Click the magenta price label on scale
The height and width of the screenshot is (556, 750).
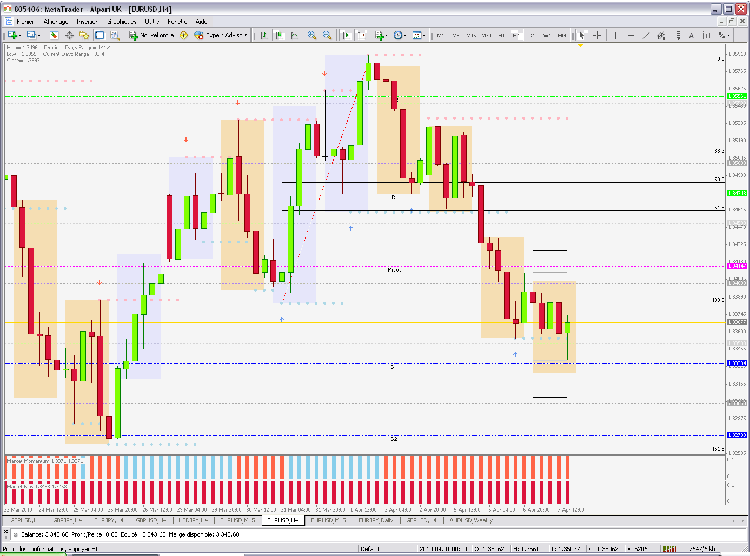[x=737, y=266]
